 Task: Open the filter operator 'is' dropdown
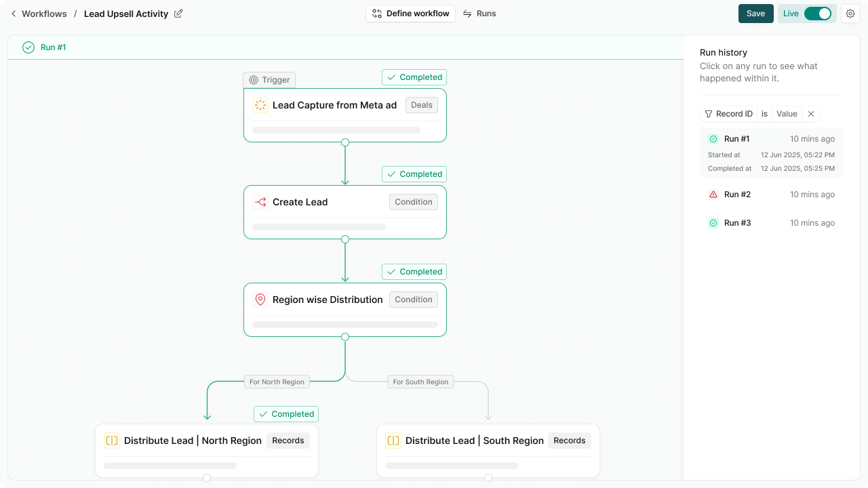point(764,114)
